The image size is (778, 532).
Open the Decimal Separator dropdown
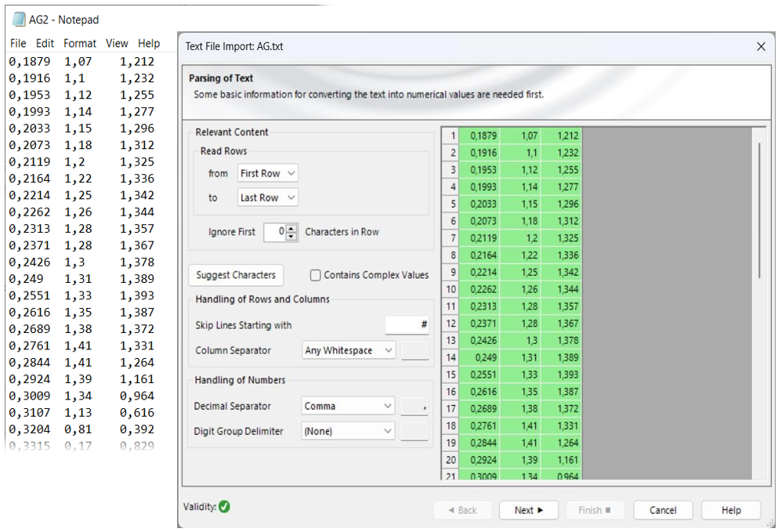[347, 406]
